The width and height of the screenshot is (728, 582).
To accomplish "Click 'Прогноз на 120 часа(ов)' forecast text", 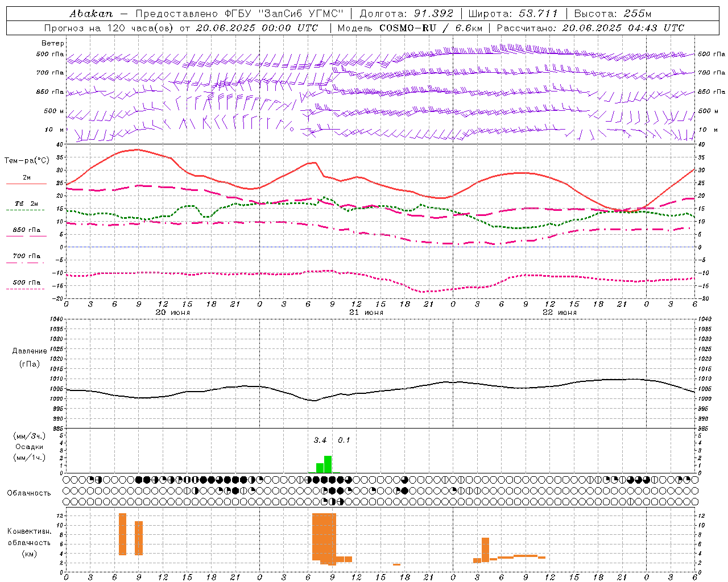I will pos(110,28).
